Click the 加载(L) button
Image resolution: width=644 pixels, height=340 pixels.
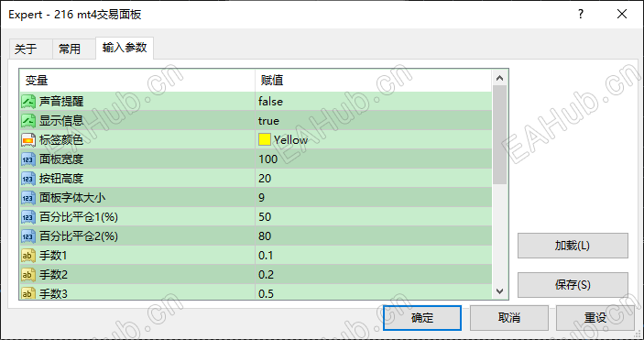[573, 246]
